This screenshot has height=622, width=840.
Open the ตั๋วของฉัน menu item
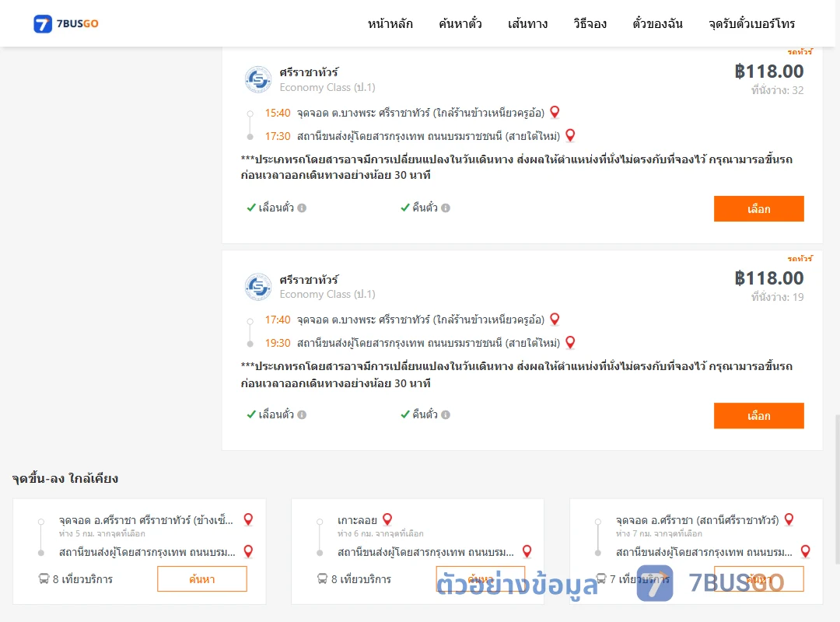(x=657, y=23)
